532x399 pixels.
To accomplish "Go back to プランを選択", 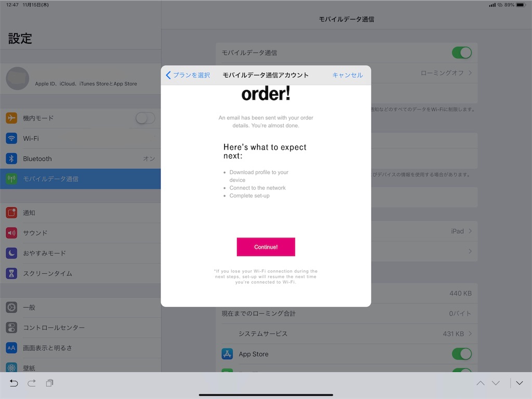I will (x=188, y=75).
